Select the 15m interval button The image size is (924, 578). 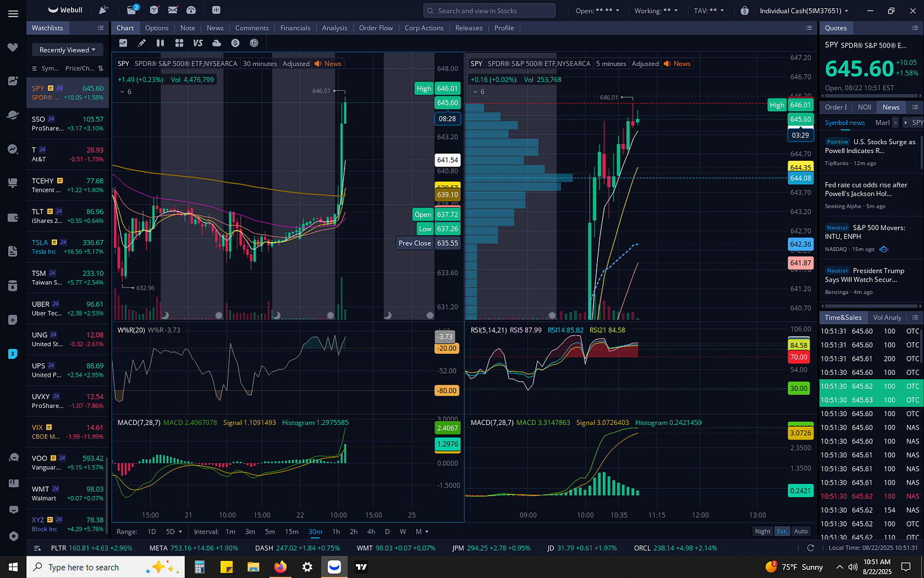tap(292, 532)
